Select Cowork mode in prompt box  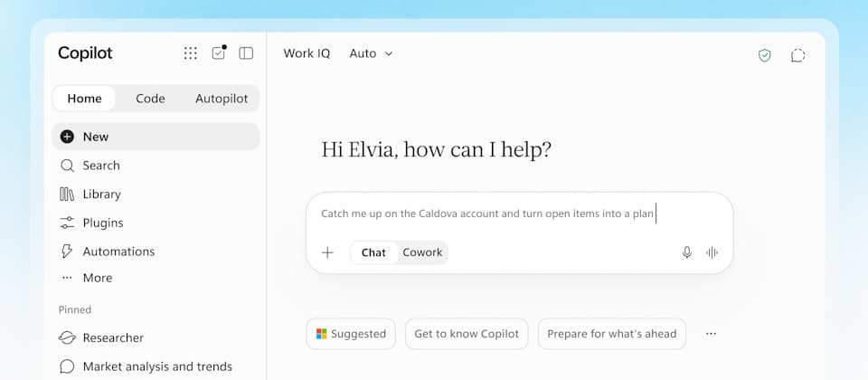coord(422,252)
